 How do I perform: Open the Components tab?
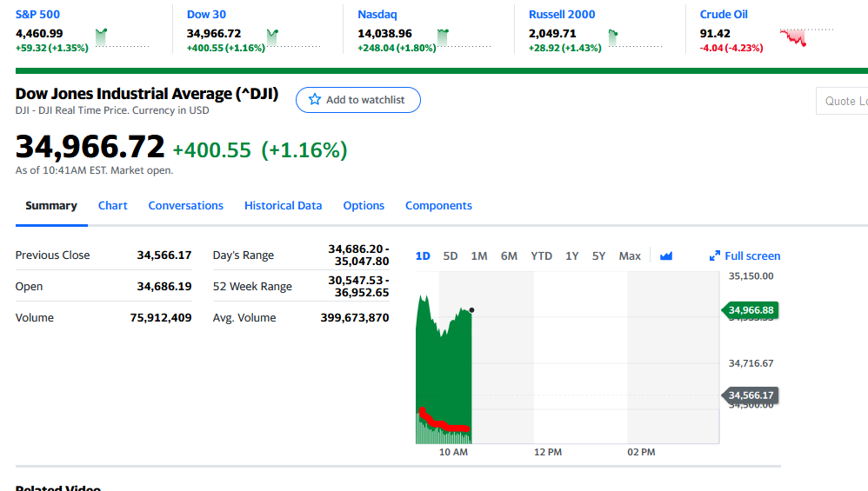(x=439, y=206)
